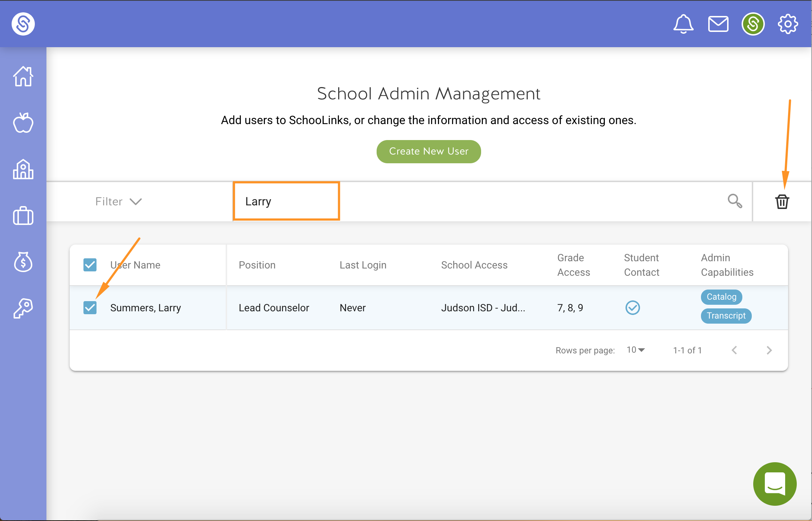812x521 pixels.
Task: Open the Summers, Larry user name
Action: click(x=145, y=308)
